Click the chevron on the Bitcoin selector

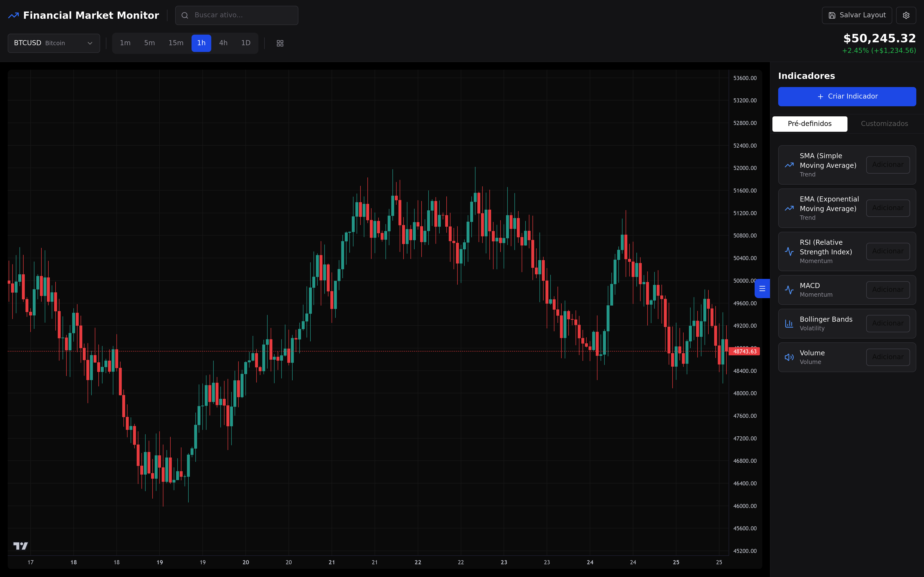click(90, 43)
